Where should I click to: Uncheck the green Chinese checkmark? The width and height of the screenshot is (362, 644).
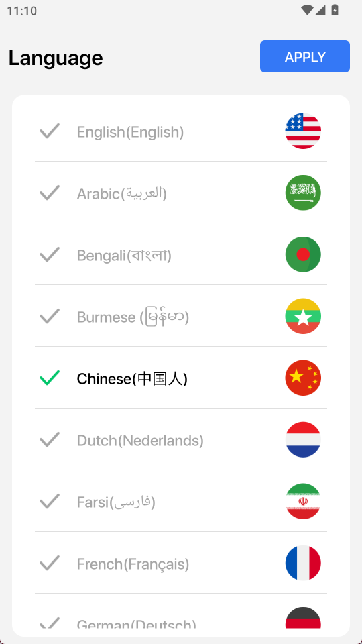pyautogui.click(x=50, y=378)
